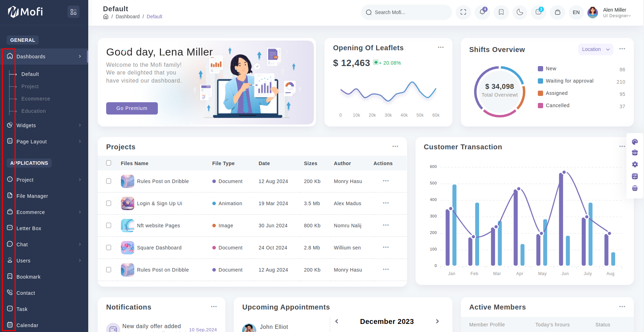Click the fullscreen toggle icon in header
Screen dimensions: 644x332
point(463,12)
